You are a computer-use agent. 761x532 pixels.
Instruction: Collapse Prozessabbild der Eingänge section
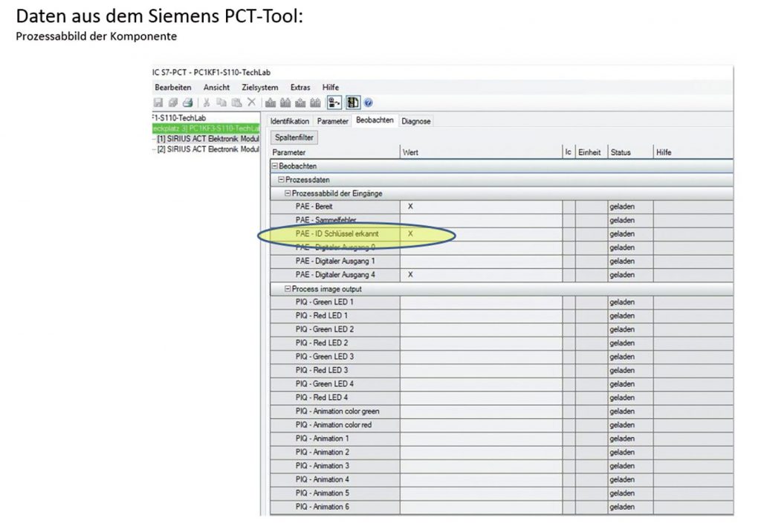288,193
